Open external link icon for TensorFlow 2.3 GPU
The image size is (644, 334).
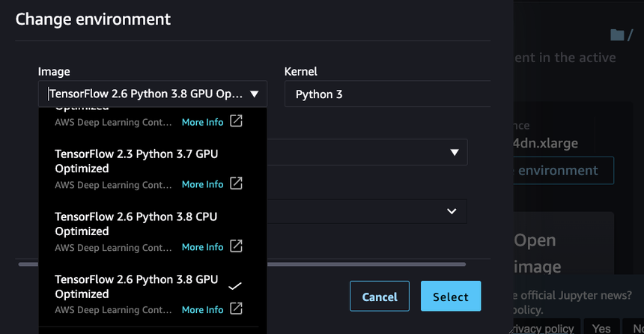tap(236, 183)
